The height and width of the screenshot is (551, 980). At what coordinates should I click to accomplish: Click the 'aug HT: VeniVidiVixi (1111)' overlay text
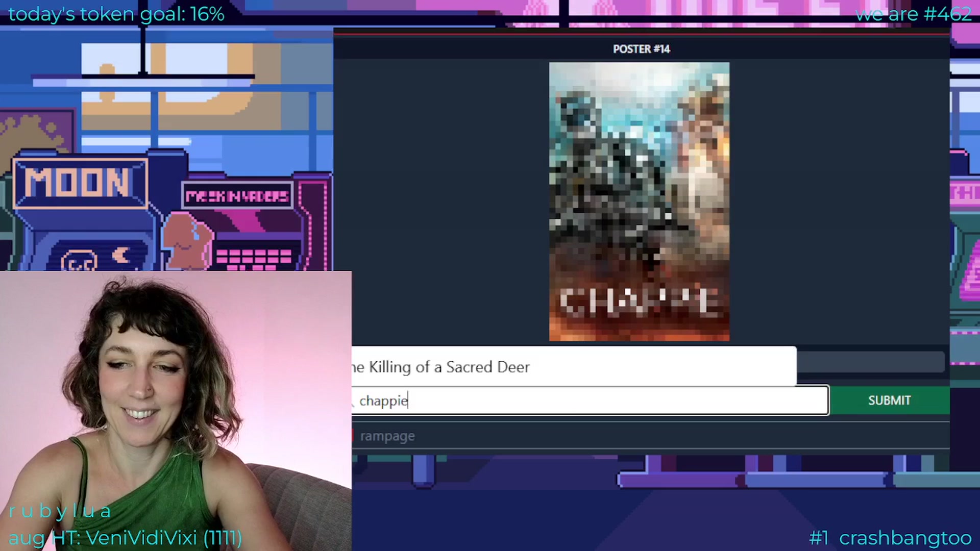[x=125, y=538]
